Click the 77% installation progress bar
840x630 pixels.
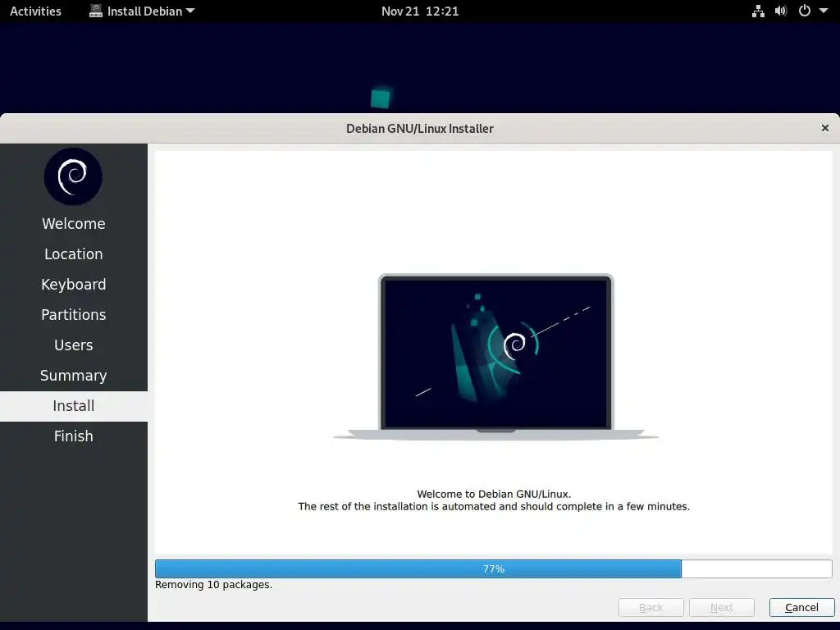coord(493,569)
